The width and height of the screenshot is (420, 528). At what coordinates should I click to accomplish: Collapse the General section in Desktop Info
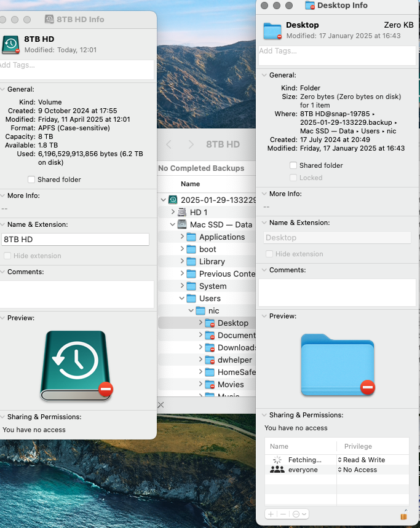point(264,75)
